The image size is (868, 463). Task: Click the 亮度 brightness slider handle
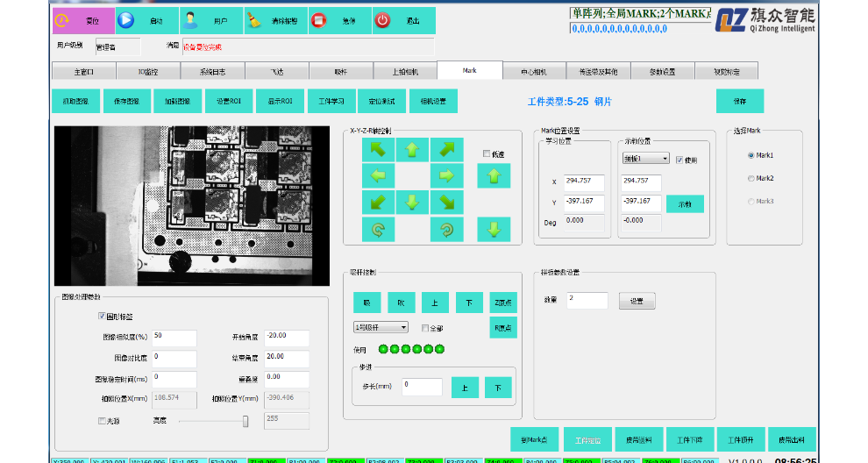click(x=245, y=422)
